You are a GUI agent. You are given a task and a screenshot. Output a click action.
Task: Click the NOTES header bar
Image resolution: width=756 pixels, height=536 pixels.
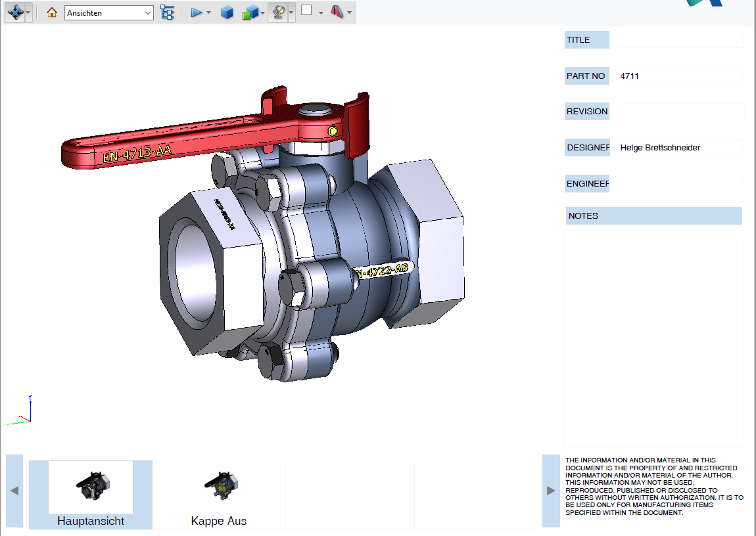[x=654, y=215]
